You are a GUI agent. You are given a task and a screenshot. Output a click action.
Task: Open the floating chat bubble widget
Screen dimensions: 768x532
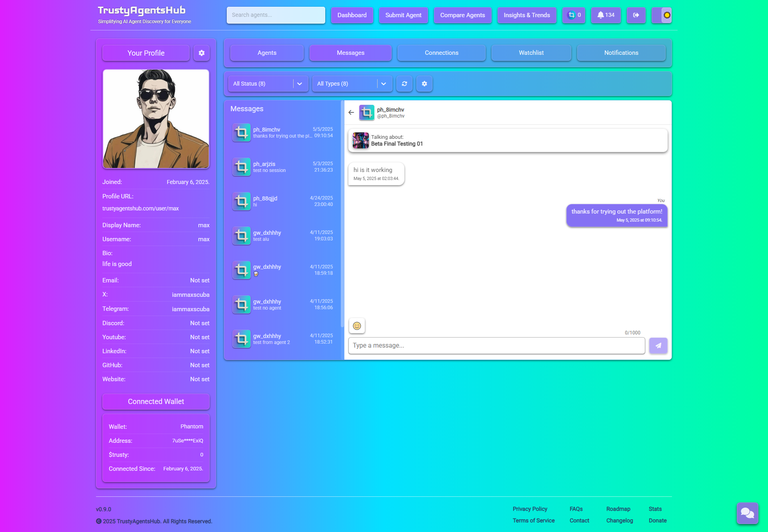click(747, 513)
